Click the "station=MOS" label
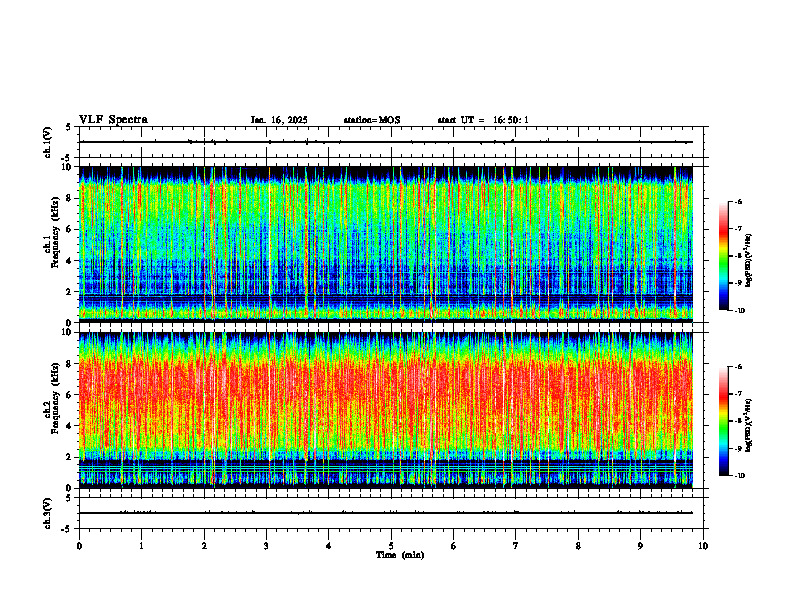 point(372,120)
